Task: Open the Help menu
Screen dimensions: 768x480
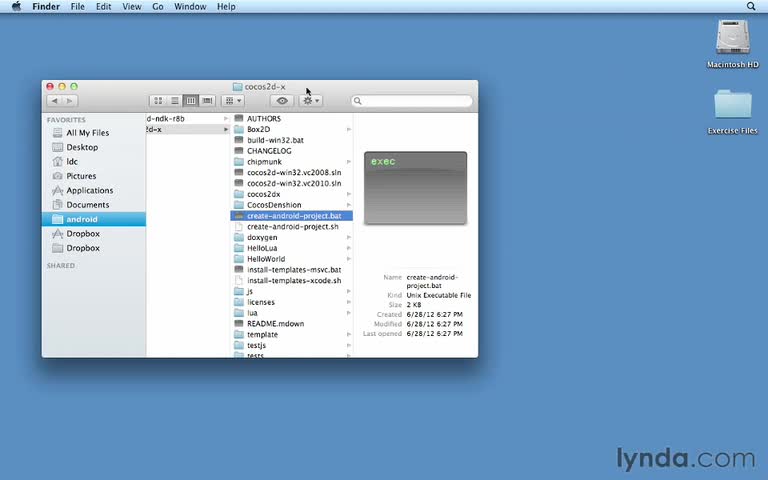Action: coord(226,6)
